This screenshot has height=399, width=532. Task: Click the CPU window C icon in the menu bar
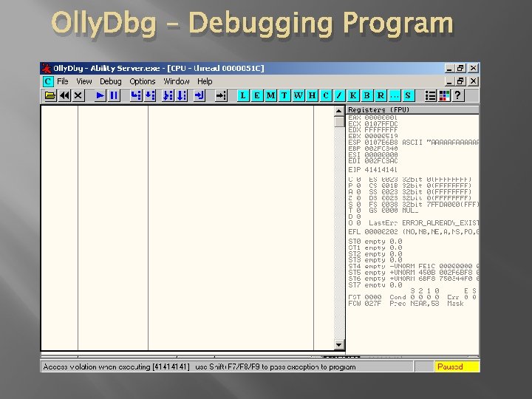[48, 81]
